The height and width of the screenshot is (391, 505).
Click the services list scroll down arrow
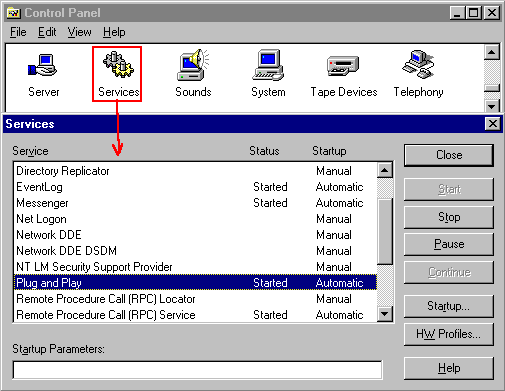point(385,314)
